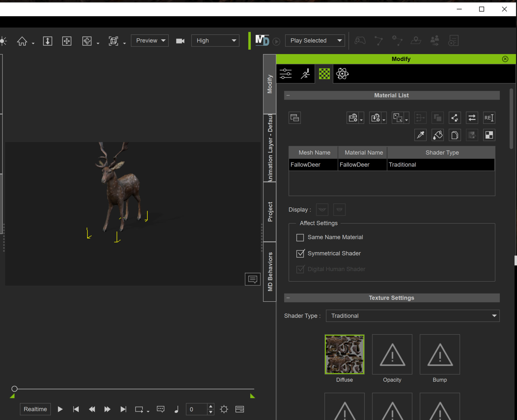
Task: Click the checker grid icon in Material List
Action: (489, 135)
